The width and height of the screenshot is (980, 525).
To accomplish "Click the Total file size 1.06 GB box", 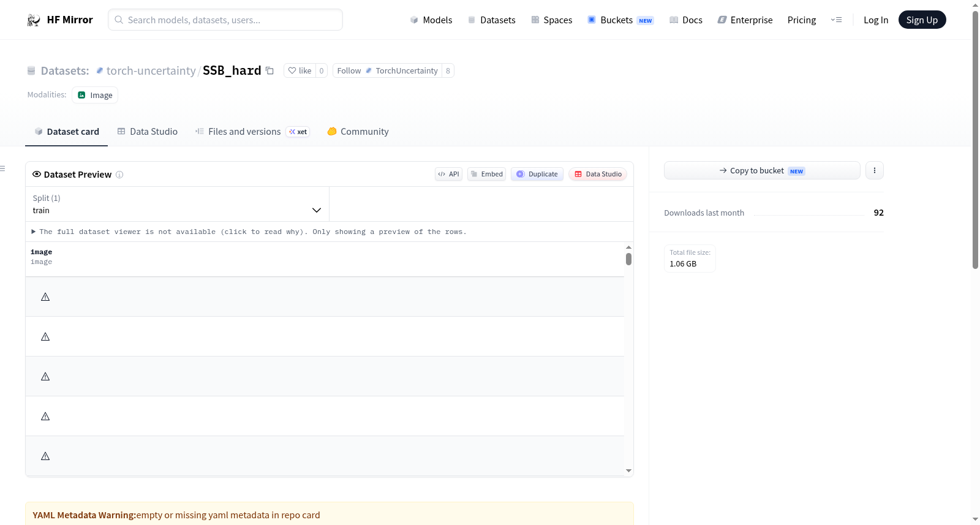I will click(x=690, y=259).
